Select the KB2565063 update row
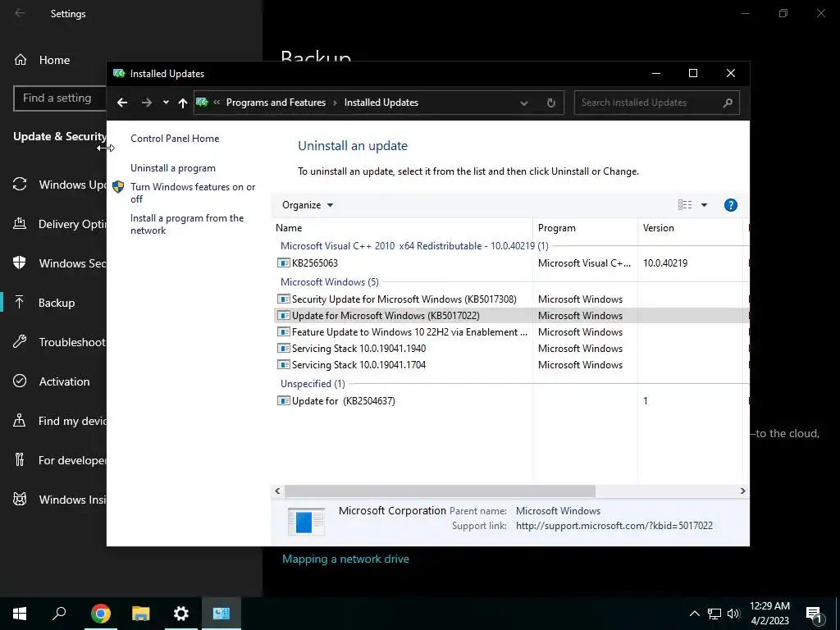Viewport: 840px width, 630px height. pyautogui.click(x=510, y=263)
